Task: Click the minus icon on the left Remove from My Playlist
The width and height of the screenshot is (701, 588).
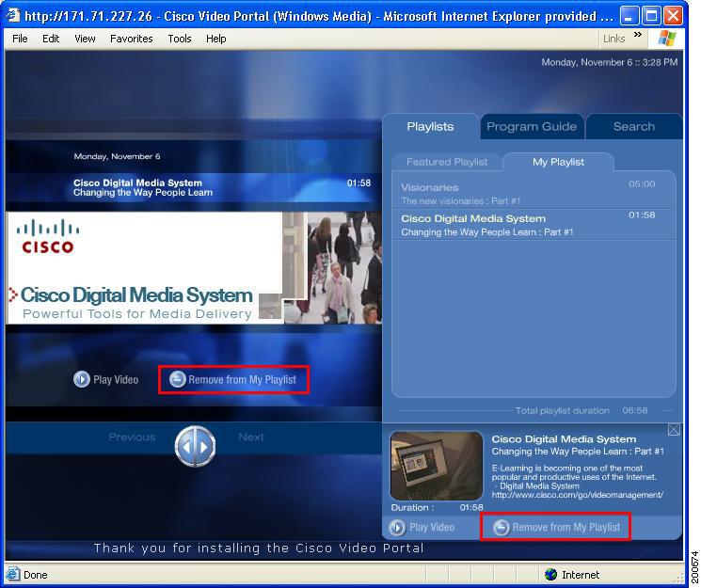Action: tap(178, 379)
